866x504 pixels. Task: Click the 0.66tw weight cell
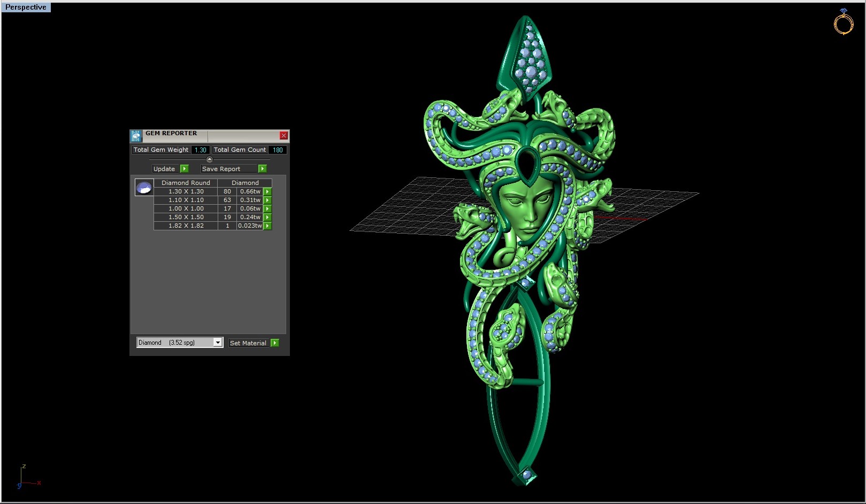(x=250, y=191)
